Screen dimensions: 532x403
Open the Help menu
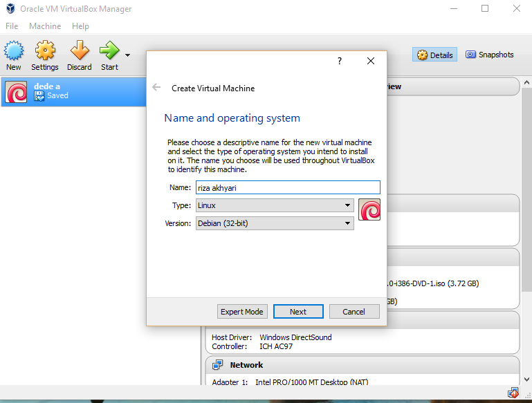pos(80,26)
